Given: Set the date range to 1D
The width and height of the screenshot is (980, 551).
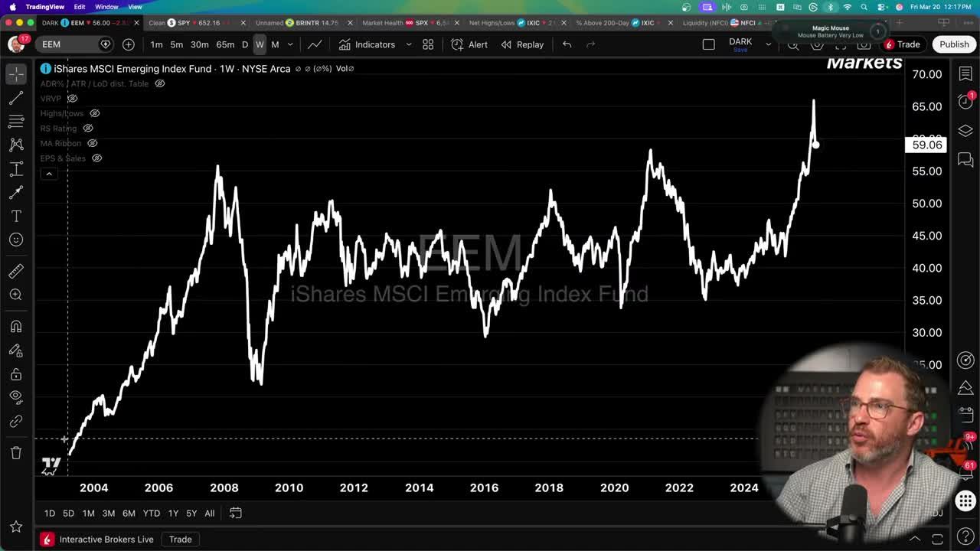Looking at the screenshot, I should pyautogui.click(x=49, y=514).
